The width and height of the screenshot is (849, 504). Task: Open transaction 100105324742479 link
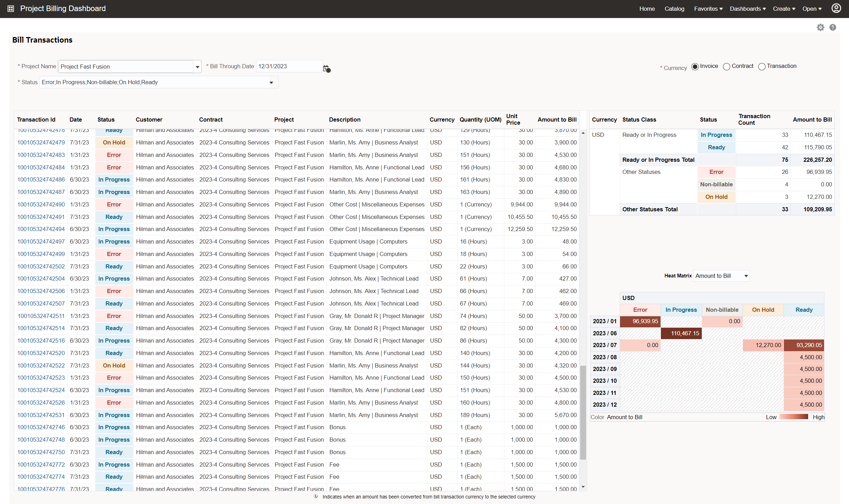(x=41, y=142)
